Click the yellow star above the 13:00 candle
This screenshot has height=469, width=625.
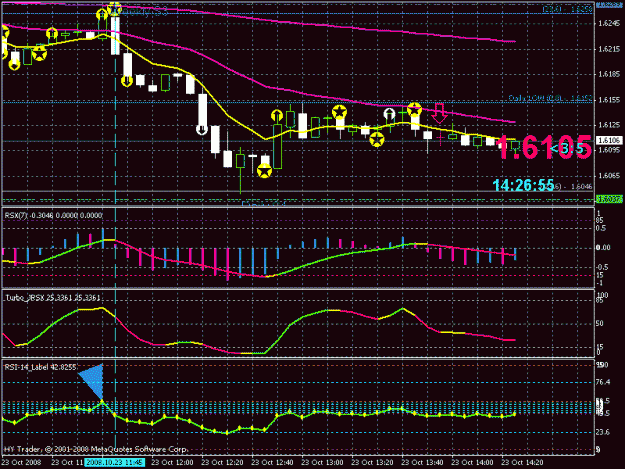pyautogui.click(x=339, y=112)
